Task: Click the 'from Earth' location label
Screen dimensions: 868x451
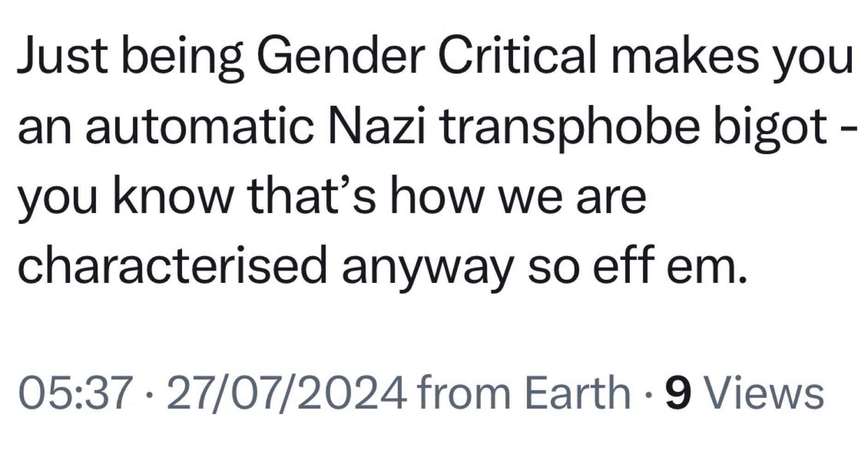Action: click(x=523, y=392)
